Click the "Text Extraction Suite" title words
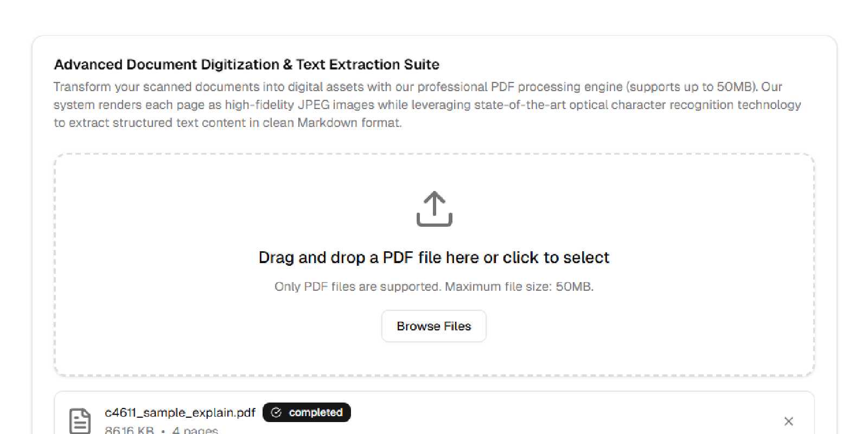Image resolution: width=868 pixels, height=434 pixels. tap(368, 65)
